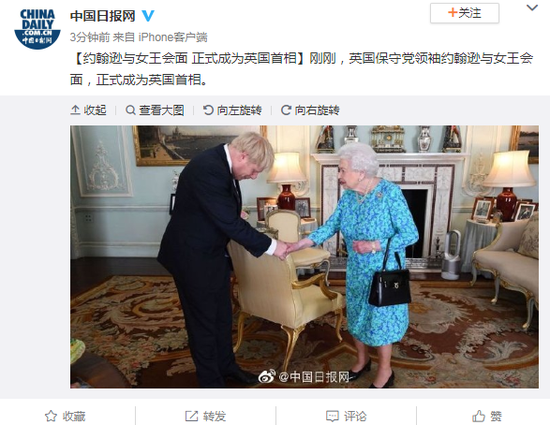Click the 收起 upward arrow icon
Screen dimensions: 550x425
[x=75, y=110]
